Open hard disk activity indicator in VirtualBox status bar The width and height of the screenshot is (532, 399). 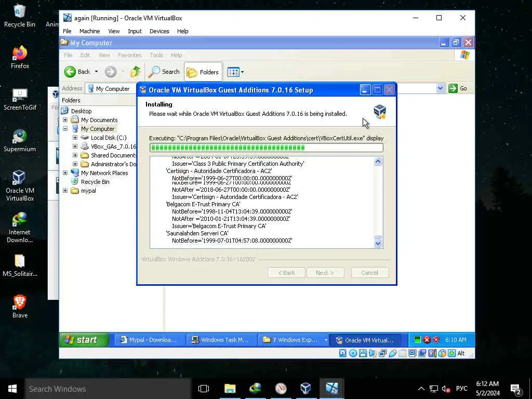point(343,353)
